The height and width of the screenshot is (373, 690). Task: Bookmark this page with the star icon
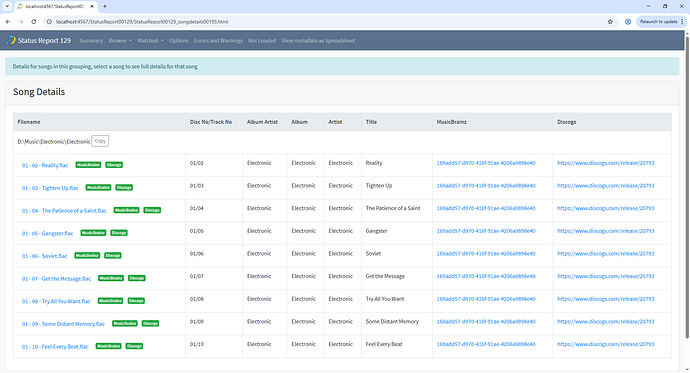tap(610, 22)
